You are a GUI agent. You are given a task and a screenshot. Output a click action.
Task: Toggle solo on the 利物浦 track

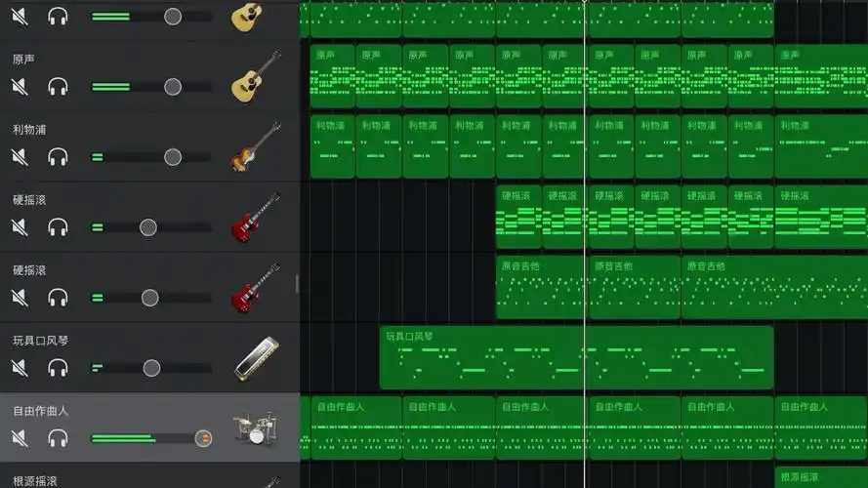pyautogui.click(x=58, y=157)
